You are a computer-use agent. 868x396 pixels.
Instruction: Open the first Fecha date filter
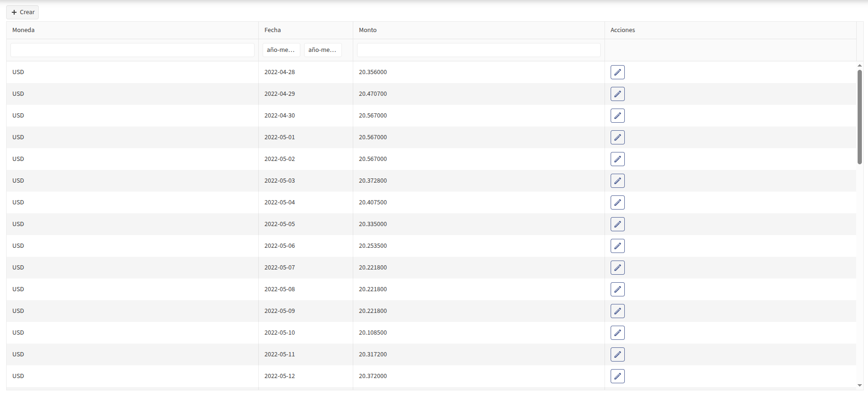point(281,50)
